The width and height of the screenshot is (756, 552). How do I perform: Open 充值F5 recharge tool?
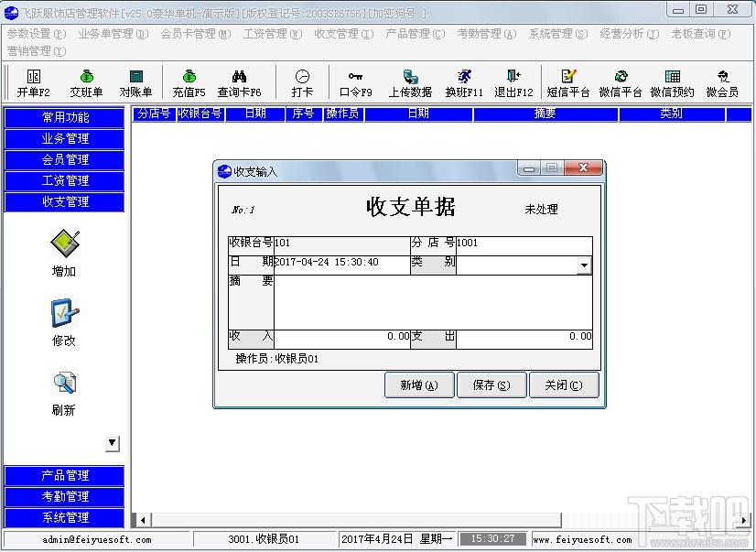click(x=189, y=78)
